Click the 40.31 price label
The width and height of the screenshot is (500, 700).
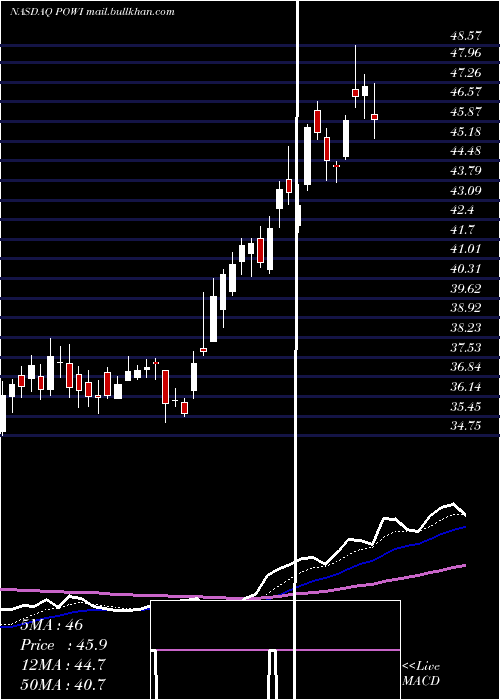coord(466,269)
